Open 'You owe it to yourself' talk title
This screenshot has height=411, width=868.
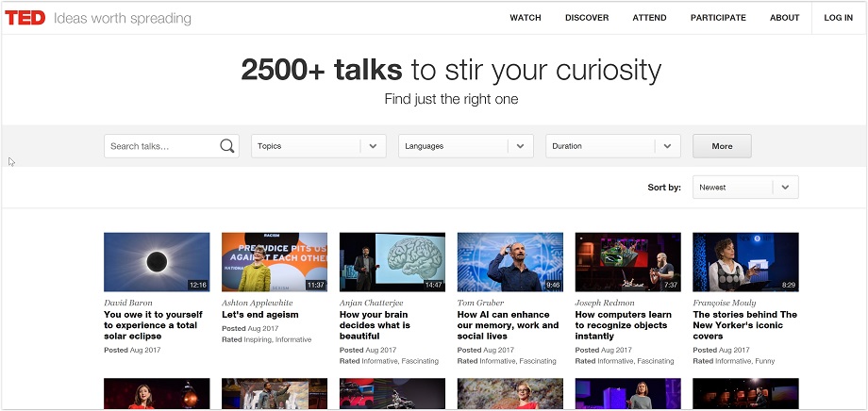(x=154, y=325)
